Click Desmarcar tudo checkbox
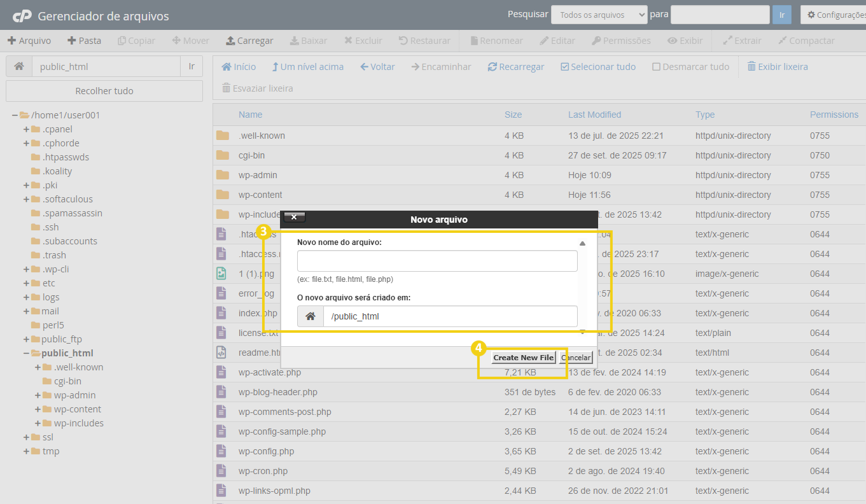Image resolution: width=866 pixels, height=504 pixels. pos(690,67)
